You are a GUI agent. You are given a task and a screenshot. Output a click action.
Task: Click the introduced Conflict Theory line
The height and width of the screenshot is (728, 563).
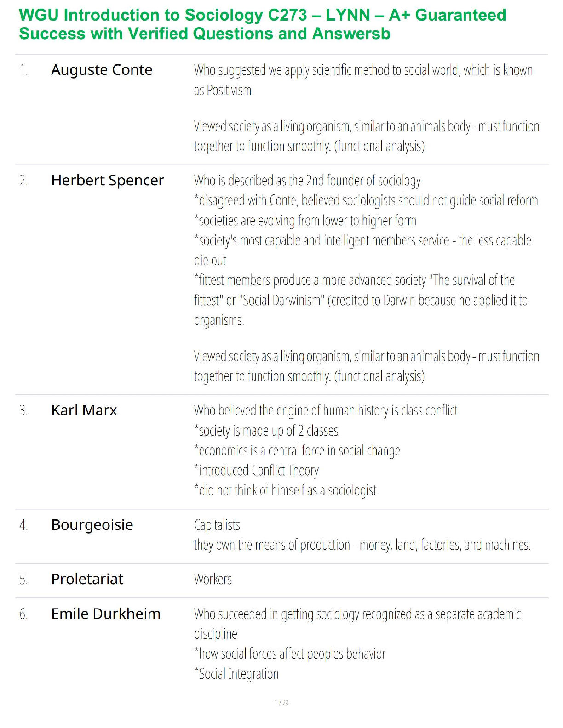point(256,470)
